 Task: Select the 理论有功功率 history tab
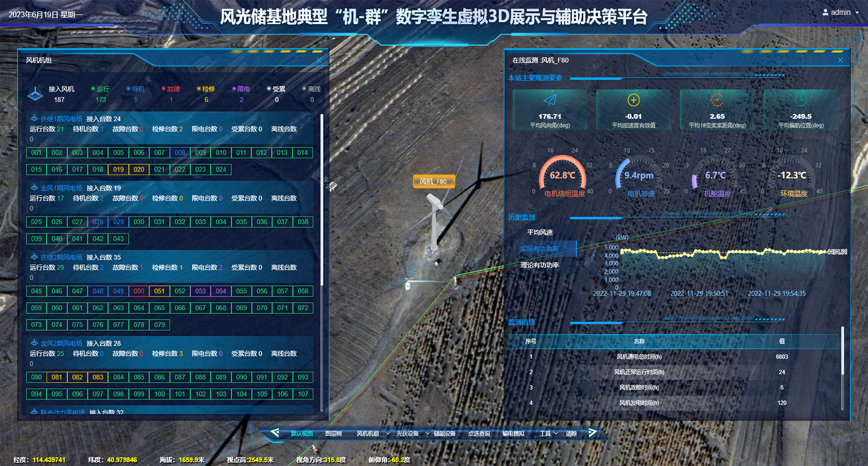540,265
